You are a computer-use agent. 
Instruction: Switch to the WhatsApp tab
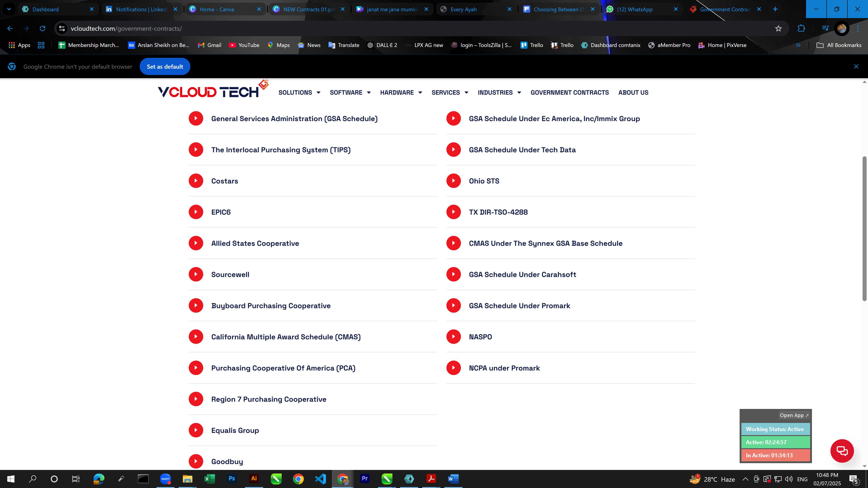[x=642, y=9]
